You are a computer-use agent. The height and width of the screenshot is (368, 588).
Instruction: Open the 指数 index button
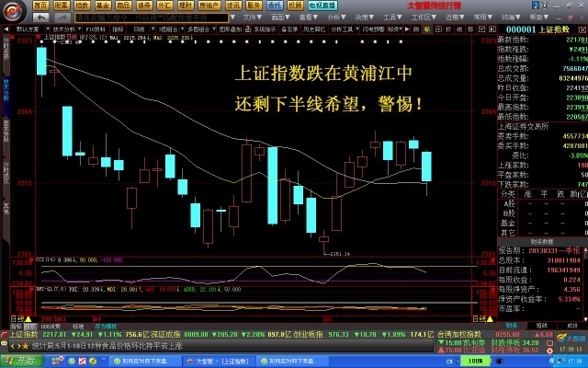pos(82,6)
